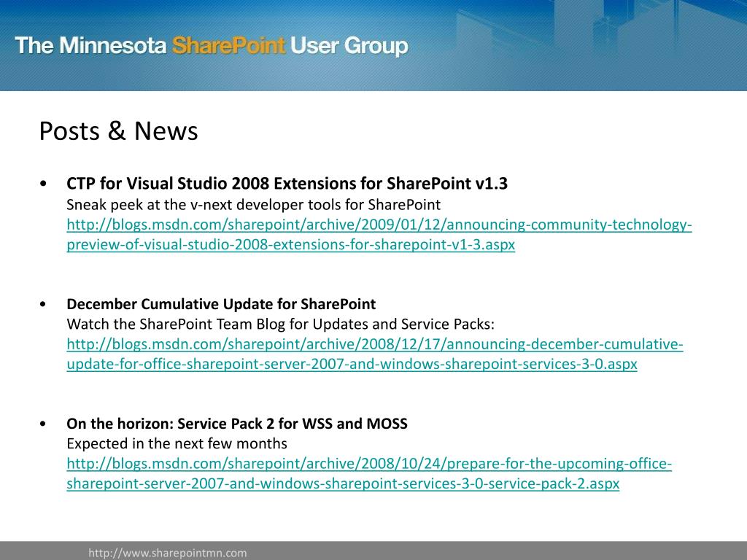Select 'Expected in the next few months' text
Image resolution: width=747 pixels, height=560 pixels.
pos(177,444)
